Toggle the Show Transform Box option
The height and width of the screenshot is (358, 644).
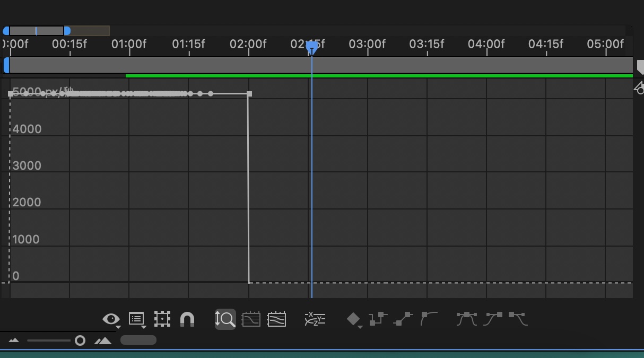click(x=162, y=319)
